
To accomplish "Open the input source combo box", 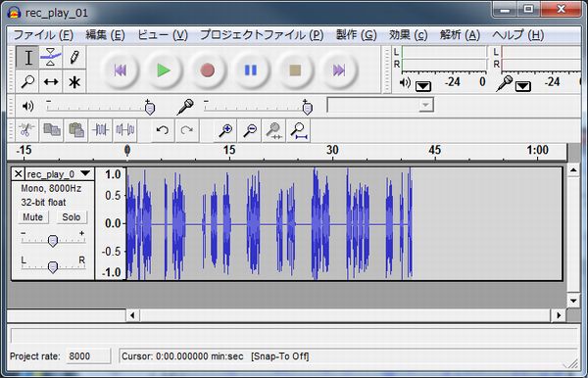I will pos(380,105).
